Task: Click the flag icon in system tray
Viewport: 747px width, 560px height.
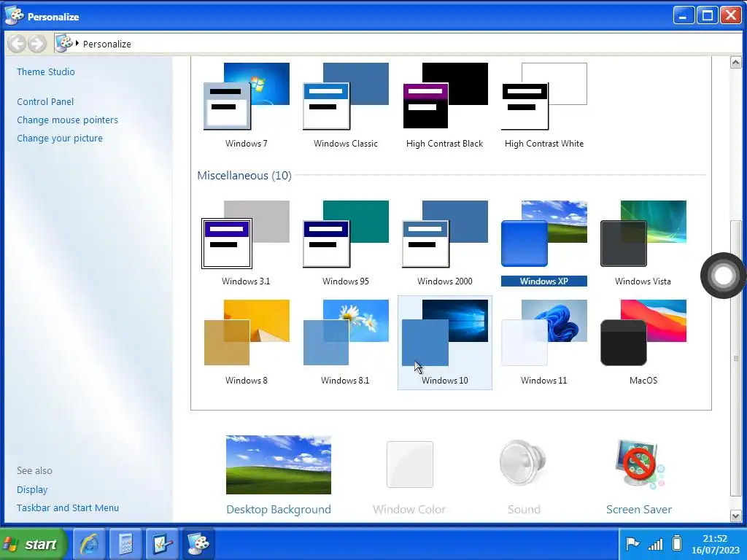Action: tap(632, 543)
